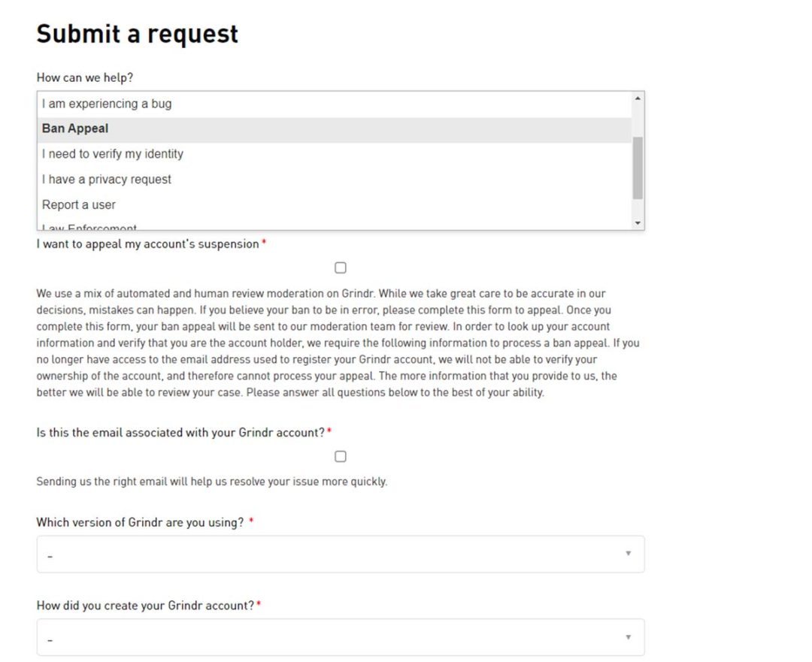Pick "I have a privacy request" option
Viewport: 812px width, 662px height.
[x=107, y=180]
